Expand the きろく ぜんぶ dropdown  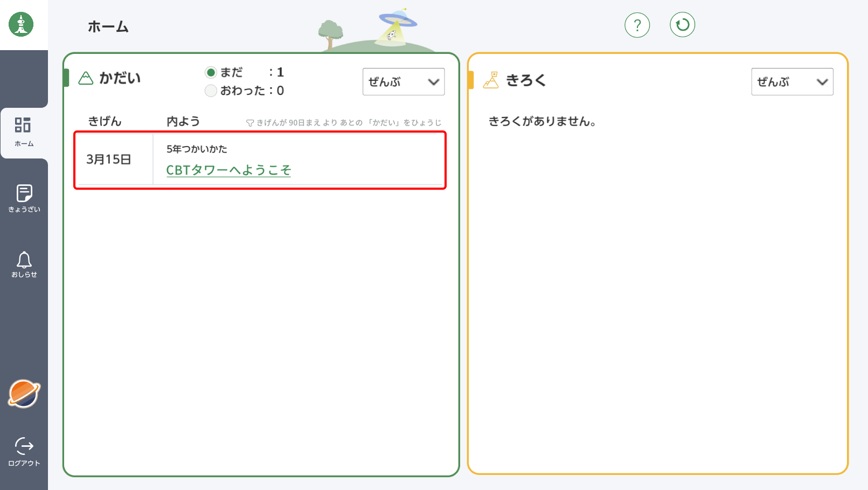tap(791, 82)
